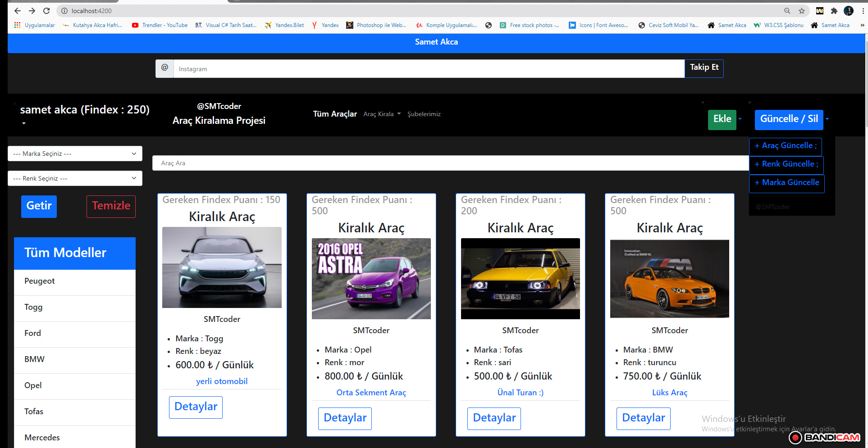Choose + Marka Güncelle from the menu

786,183
